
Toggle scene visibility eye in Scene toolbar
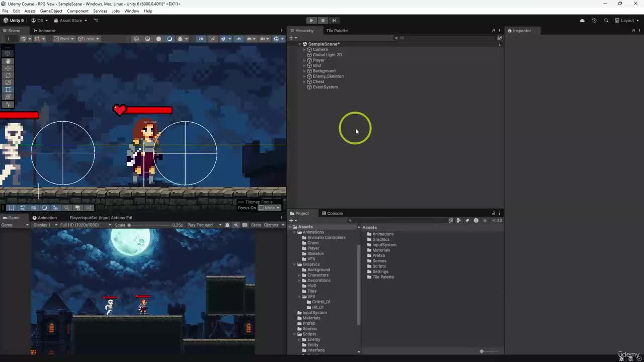239,39
